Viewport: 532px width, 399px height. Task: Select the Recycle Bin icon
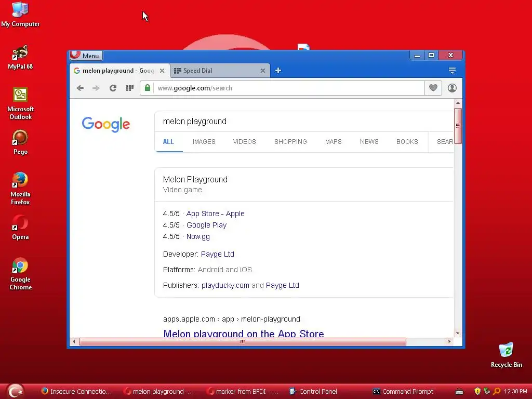tap(507, 355)
